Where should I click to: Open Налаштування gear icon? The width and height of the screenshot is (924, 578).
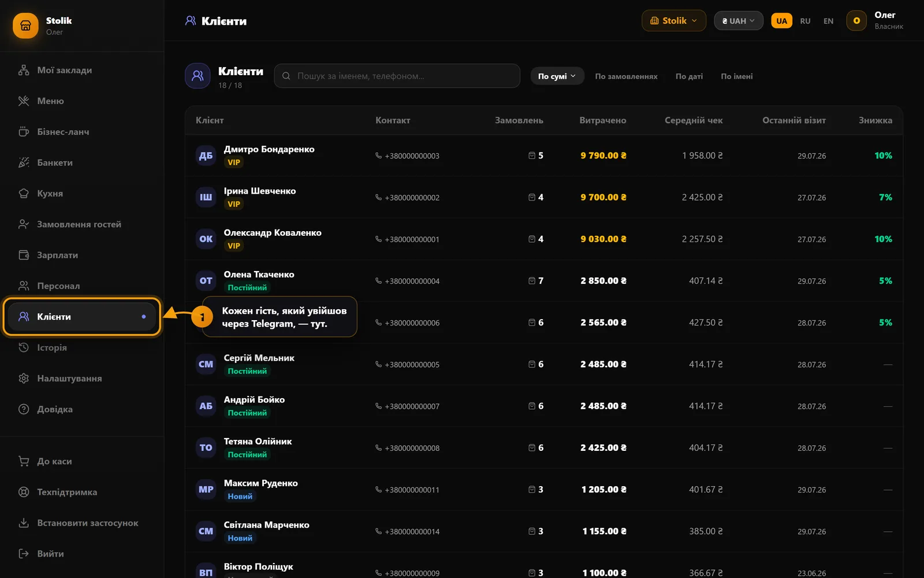tap(24, 379)
